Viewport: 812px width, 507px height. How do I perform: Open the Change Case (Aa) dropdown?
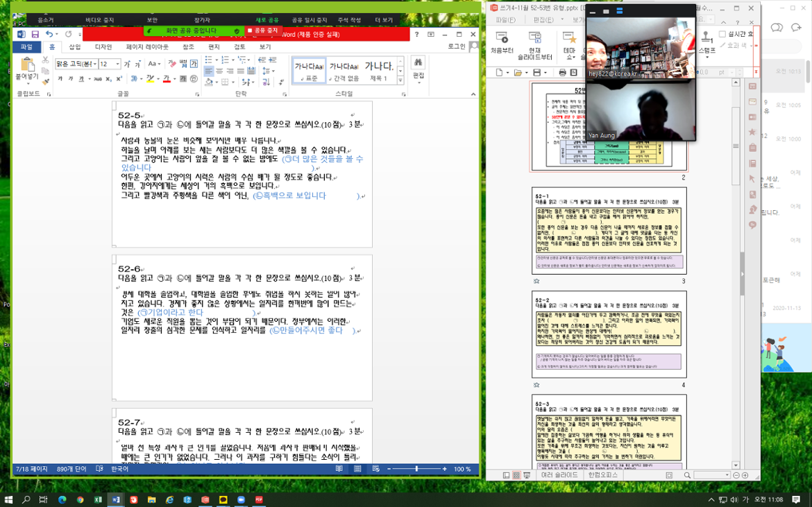(154, 64)
